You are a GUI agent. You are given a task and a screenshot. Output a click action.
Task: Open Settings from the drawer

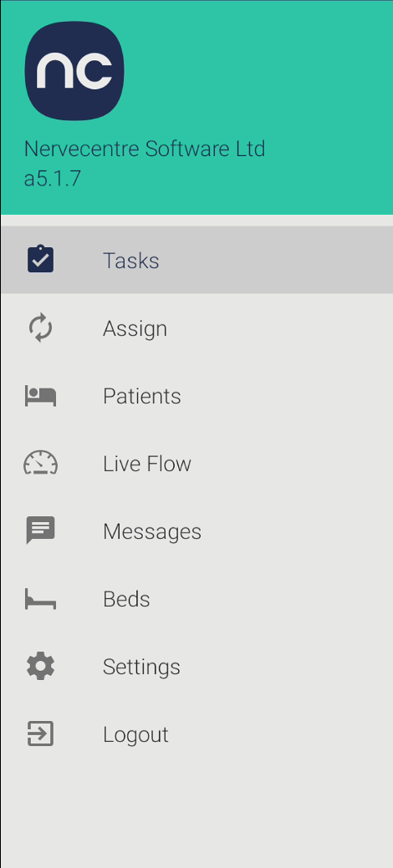pyautogui.click(x=196, y=667)
